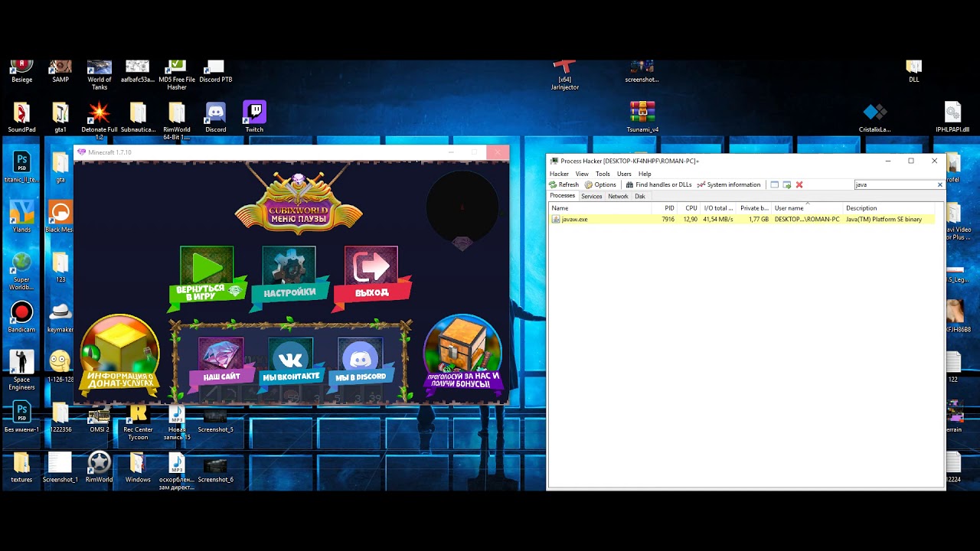Sort by User name column header
The image size is (980, 551).
coord(807,208)
